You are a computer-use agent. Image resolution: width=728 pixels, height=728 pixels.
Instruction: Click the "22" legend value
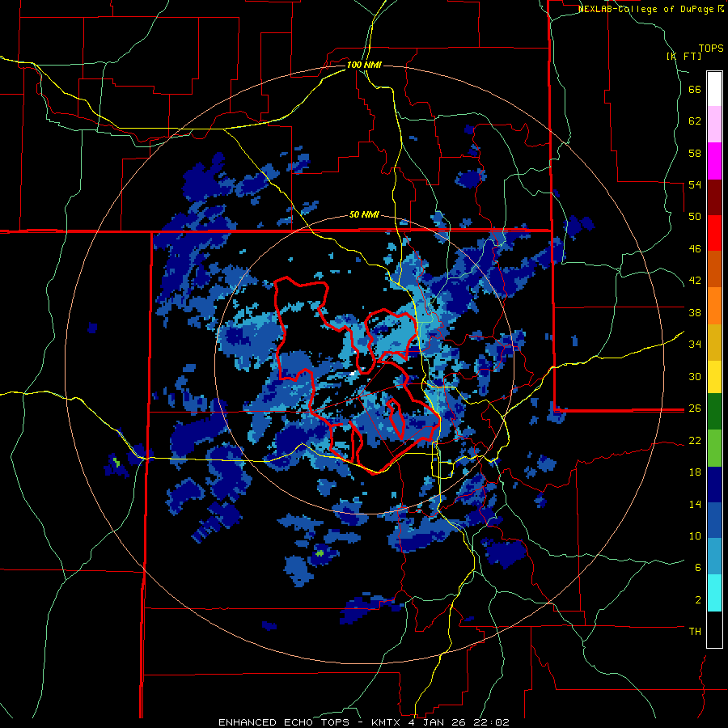(x=695, y=440)
